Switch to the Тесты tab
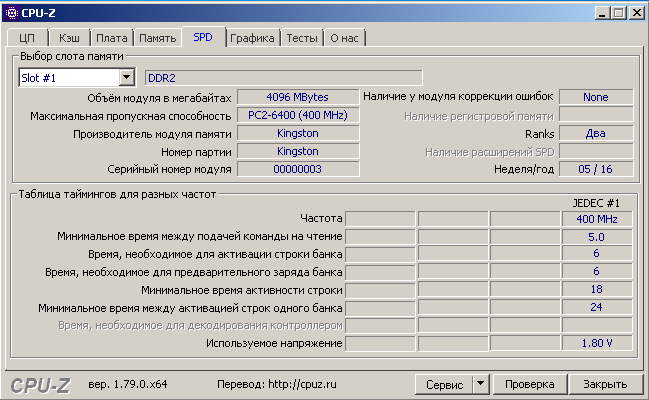The image size is (649, 400). point(302,38)
